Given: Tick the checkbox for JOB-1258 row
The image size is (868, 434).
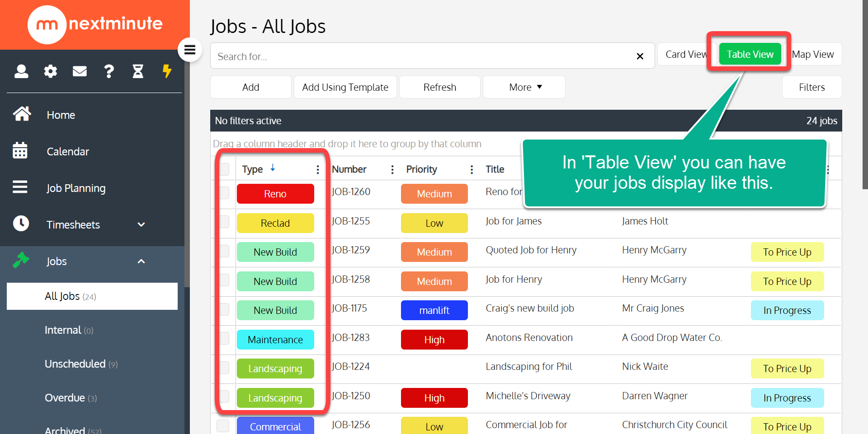Looking at the screenshot, I should point(224,280).
